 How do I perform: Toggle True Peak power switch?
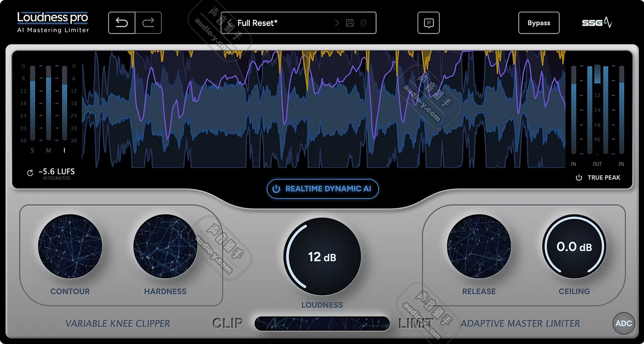pyautogui.click(x=579, y=178)
